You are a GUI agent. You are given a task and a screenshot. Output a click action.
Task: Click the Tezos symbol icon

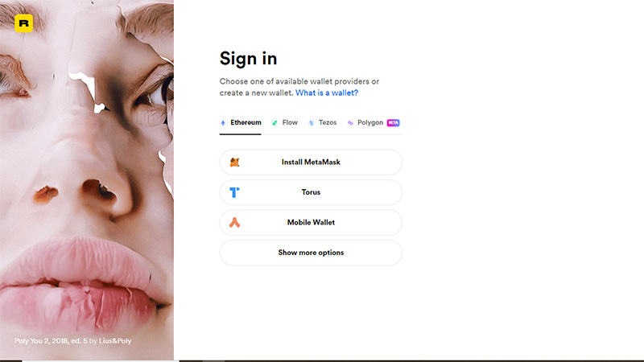click(312, 123)
